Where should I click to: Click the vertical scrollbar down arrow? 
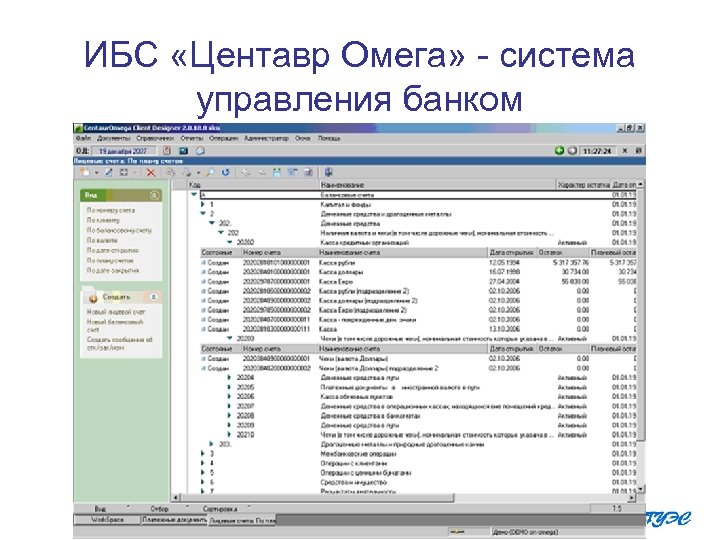641,489
